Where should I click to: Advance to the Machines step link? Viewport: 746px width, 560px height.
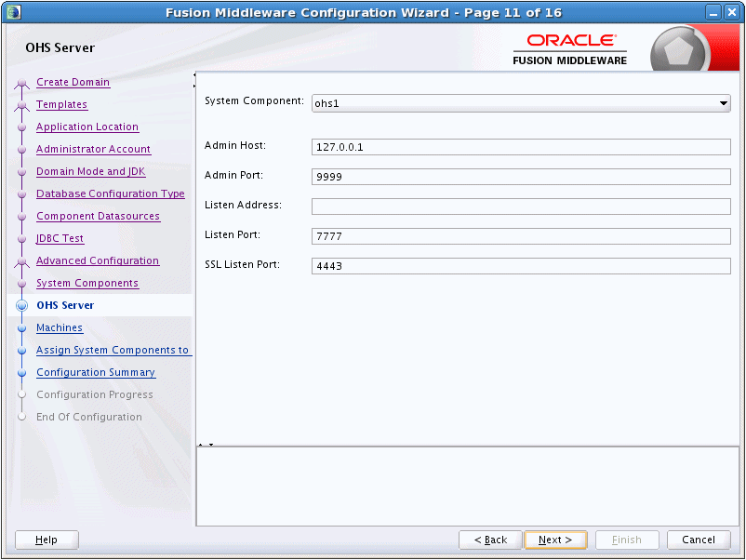click(60, 327)
